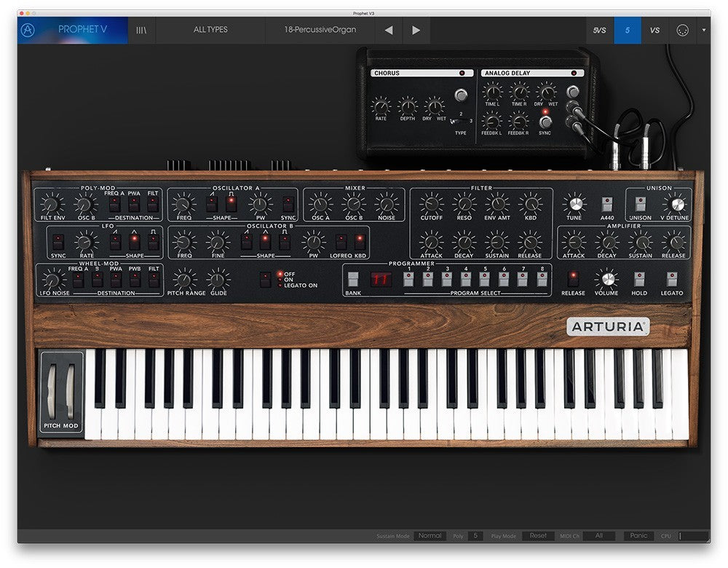Viewport: 728px width, 568px height.
Task: Select Oscillator B pulse shape button
Action: [x=284, y=242]
